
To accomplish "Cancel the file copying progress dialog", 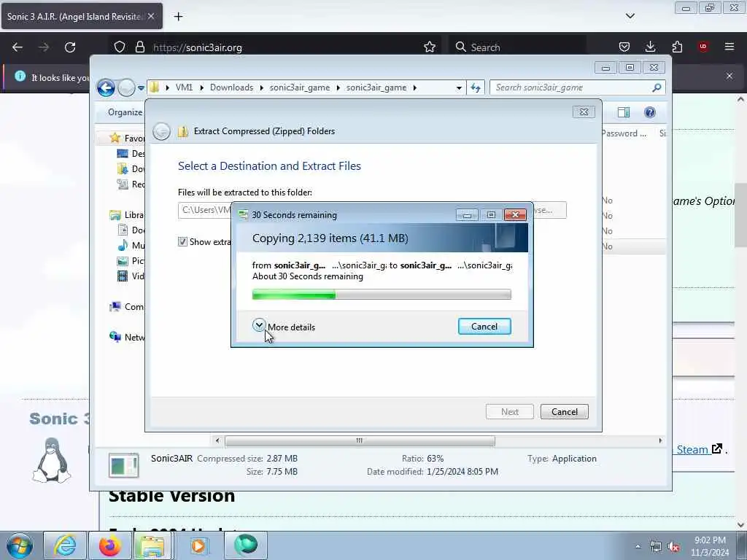I will [484, 327].
